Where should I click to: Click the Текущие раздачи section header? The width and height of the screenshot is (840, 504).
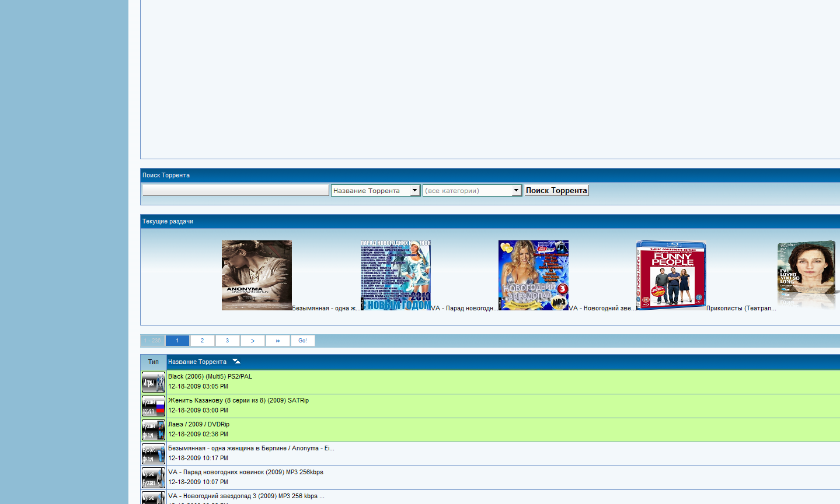click(x=168, y=221)
